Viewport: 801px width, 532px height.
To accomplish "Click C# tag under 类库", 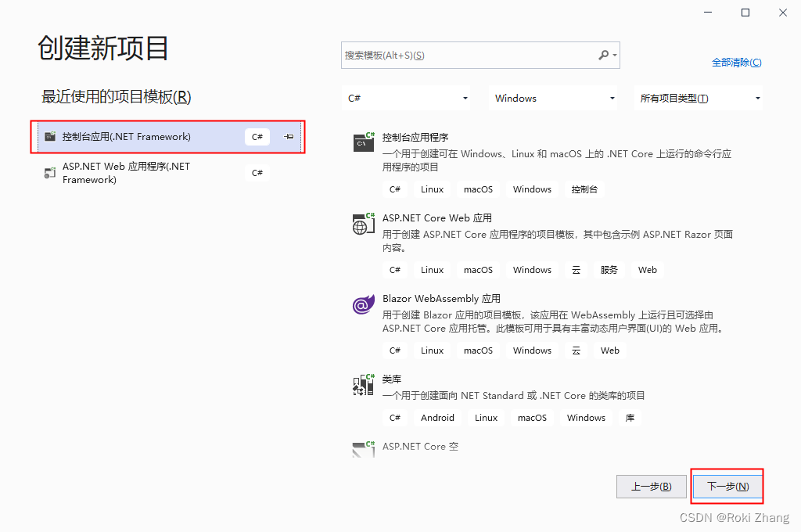I will [395, 418].
